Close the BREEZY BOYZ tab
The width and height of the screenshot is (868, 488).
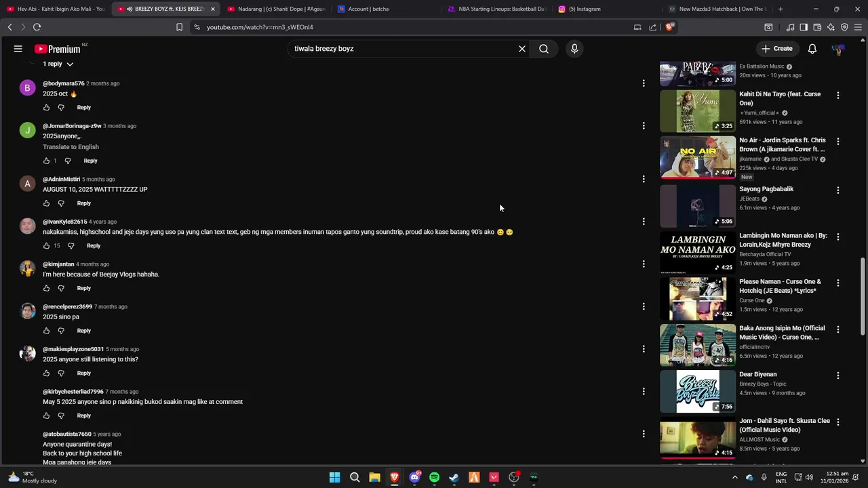pyautogui.click(x=213, y=9)
